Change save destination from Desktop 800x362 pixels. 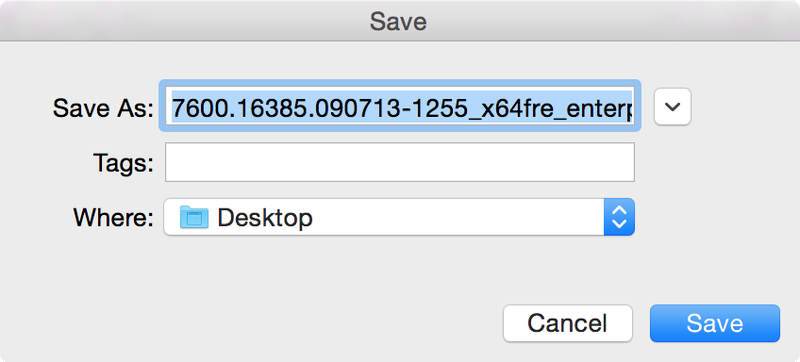[399, 217]
